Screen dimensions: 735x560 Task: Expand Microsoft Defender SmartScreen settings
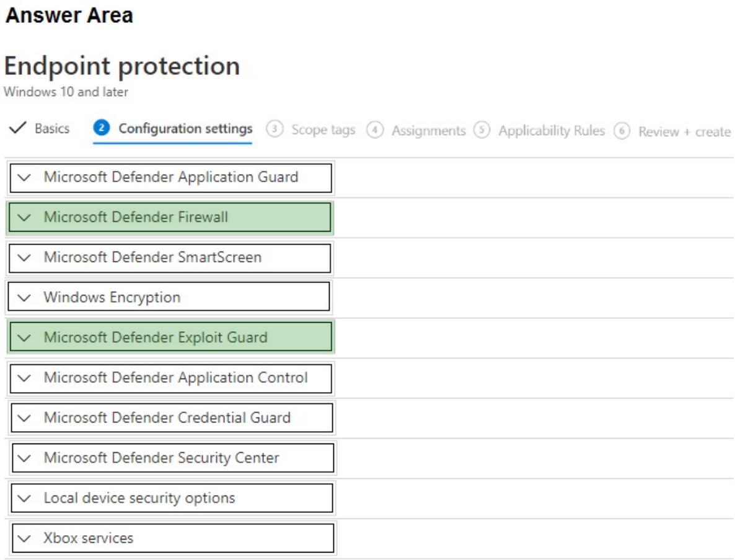(170, 258)
